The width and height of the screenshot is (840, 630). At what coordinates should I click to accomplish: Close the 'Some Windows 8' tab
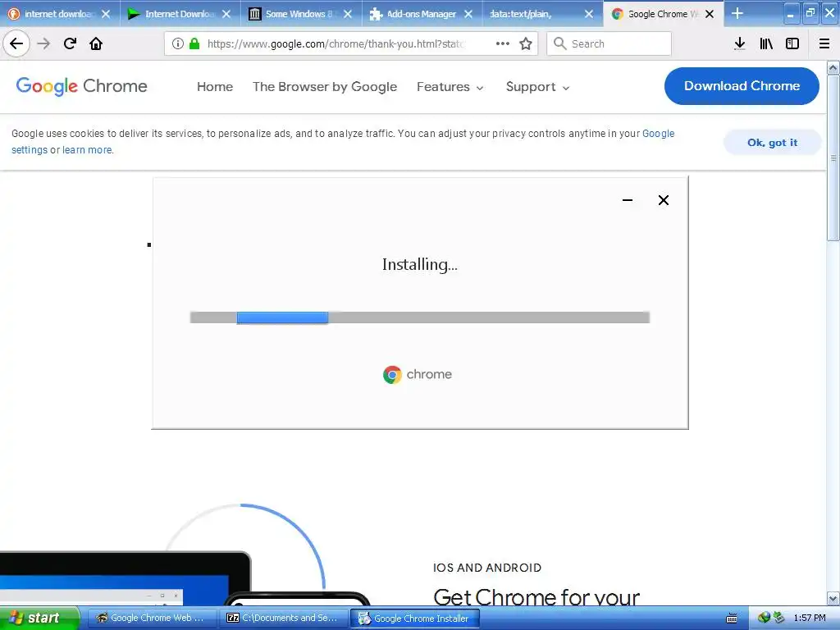(x=348, y=14)
